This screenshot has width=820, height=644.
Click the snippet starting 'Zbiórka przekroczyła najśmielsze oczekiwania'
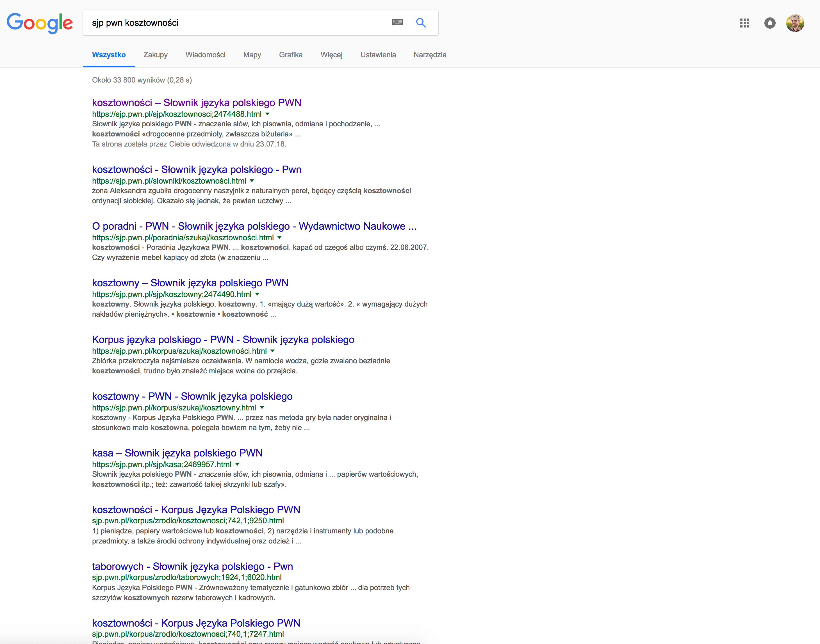coord(241,366)
